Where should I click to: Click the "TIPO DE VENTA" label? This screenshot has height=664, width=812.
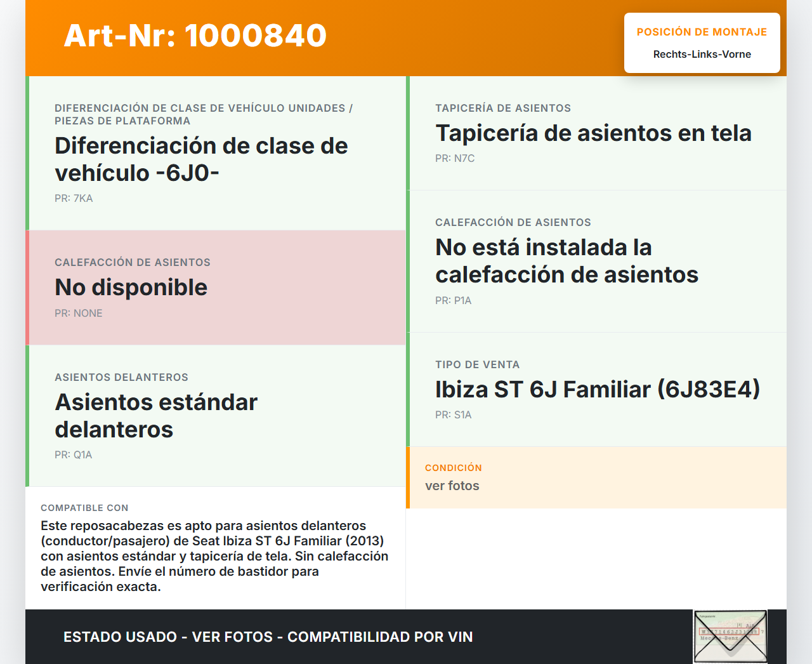coord(478,364)
